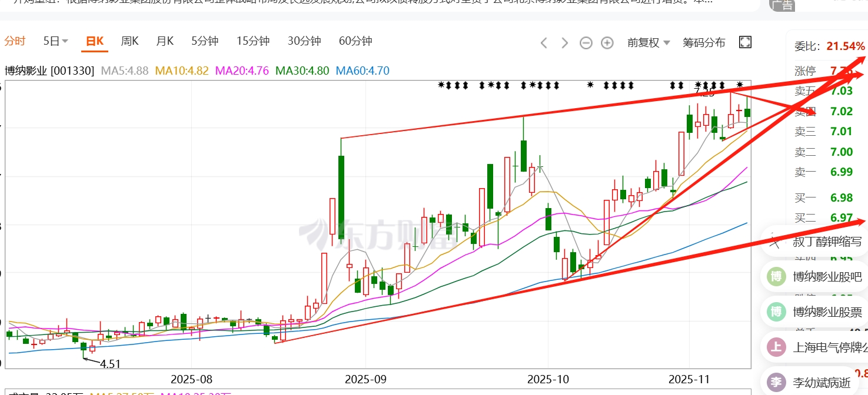Viewport: 868px width, 395px height.
Task: Click the 4.51 lowest price label
Action: point(110,364)
